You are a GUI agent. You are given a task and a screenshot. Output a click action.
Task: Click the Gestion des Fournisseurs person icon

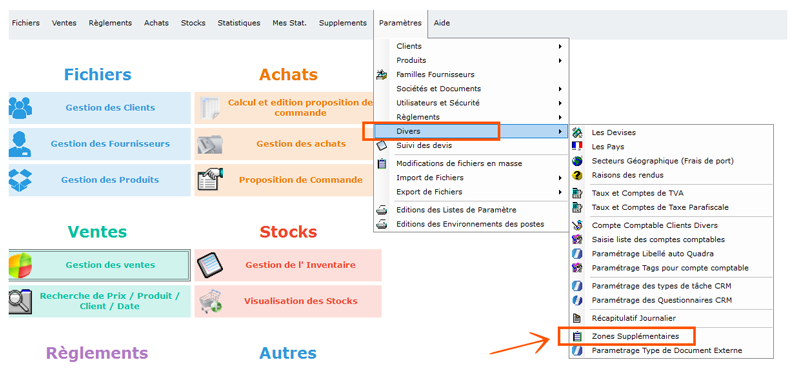click(20, 144)
